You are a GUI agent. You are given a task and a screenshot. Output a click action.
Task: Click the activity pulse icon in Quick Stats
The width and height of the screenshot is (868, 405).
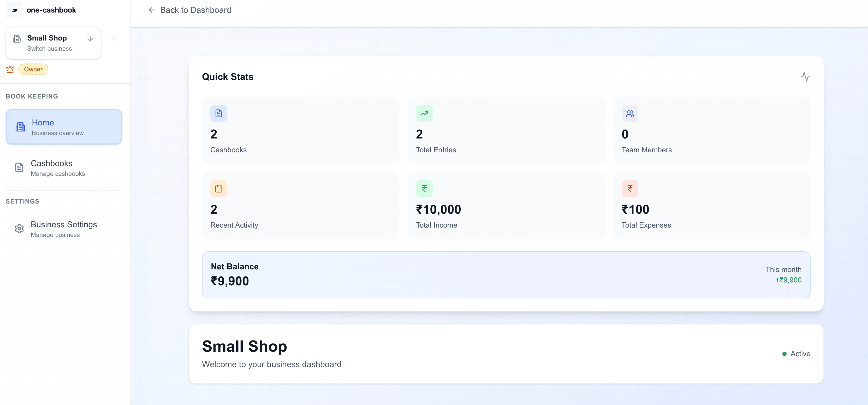(x=805, y=77)
